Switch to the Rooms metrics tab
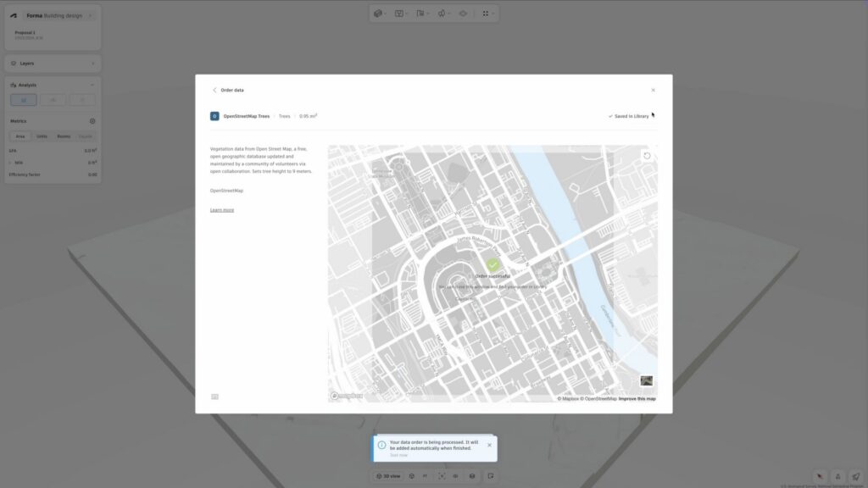The width and height of the screenshot is (868, 488). click(x=64, y=136)
